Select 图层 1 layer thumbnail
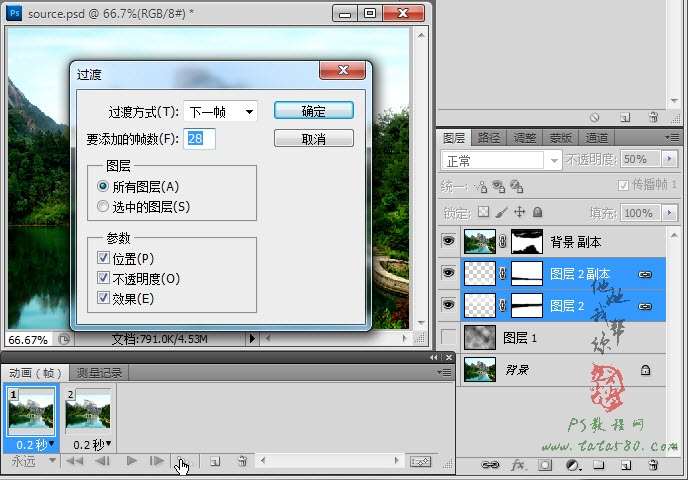Image resolution: width=688 pixels, height=480 pixels. [x=480, y=337]
